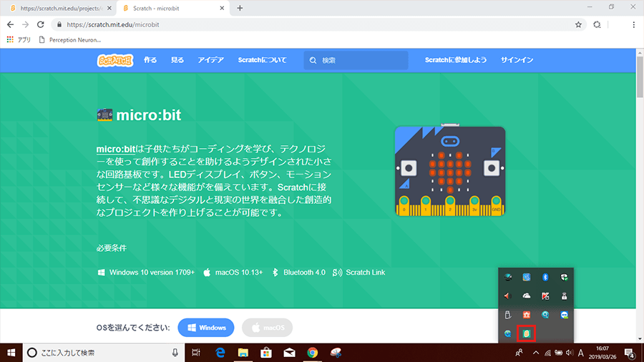Select the macOS OS button
The image size is (644, 362).
(x=267, y=328)
